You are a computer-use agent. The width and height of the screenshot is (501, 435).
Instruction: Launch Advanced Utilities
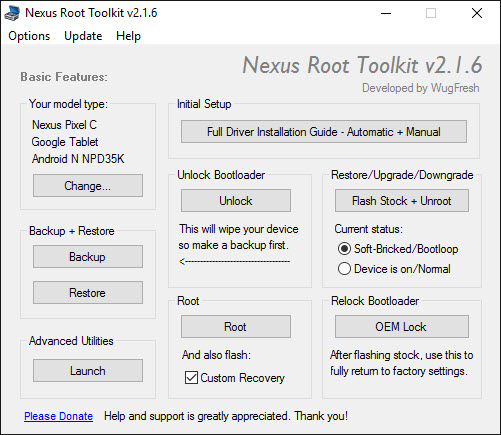coord(88,371)
